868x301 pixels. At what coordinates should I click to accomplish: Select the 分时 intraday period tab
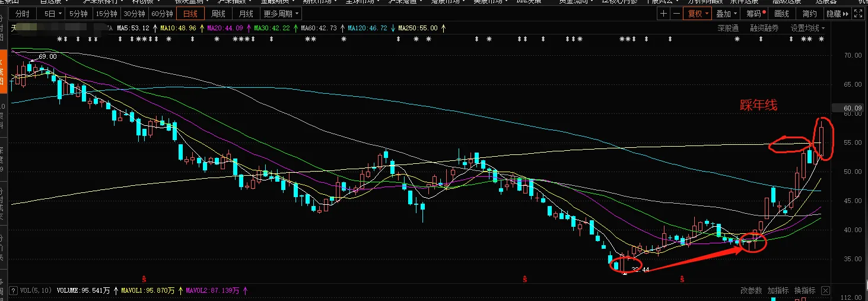22,14
